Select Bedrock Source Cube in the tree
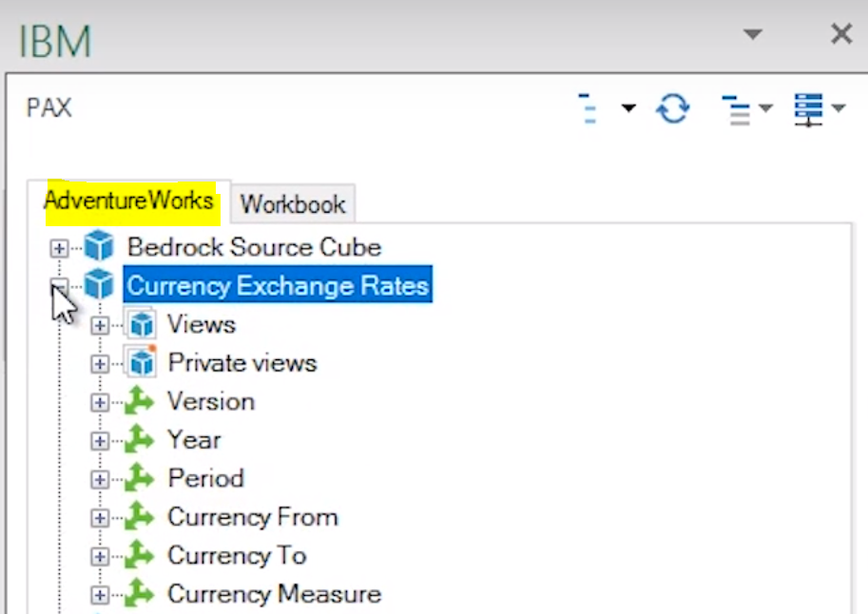Image resolution: width=868 pixels, height=614 pixels. [254, 247]
